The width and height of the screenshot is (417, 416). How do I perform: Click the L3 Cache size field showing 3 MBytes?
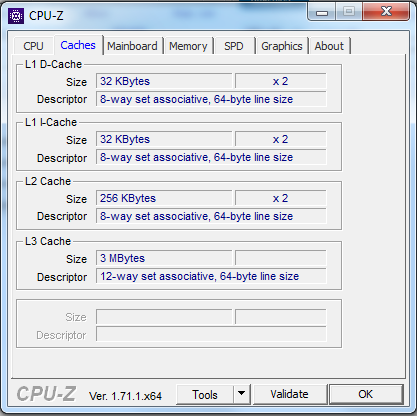[164, 258]
